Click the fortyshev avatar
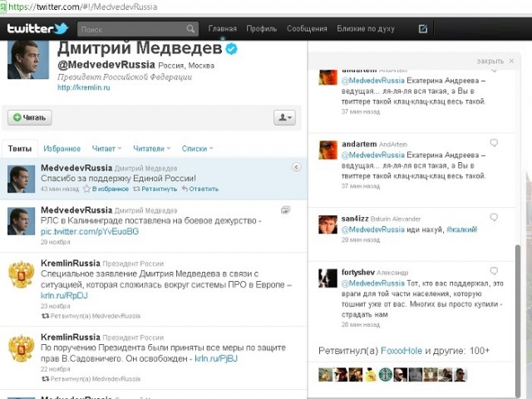This screenshot has width=532, height=399. [x=328, y=278]
